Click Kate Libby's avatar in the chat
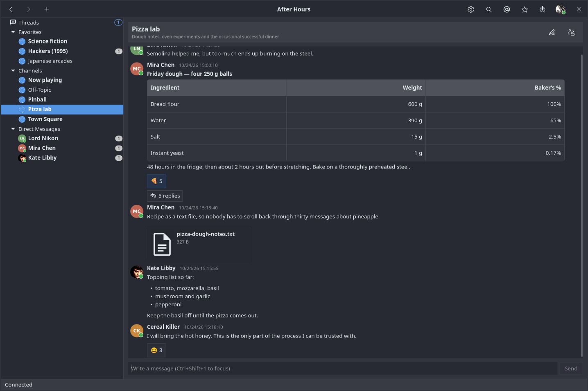Viewport: 588px width, 391px height. (x=137, y=272)
